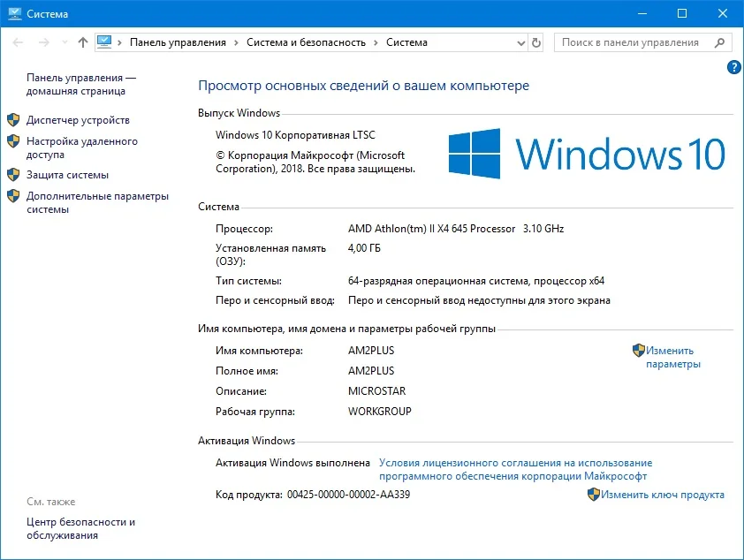Screen dimensions: 744x560
Task: Click the Windows 10 logo
Action: tap(587, 154)
